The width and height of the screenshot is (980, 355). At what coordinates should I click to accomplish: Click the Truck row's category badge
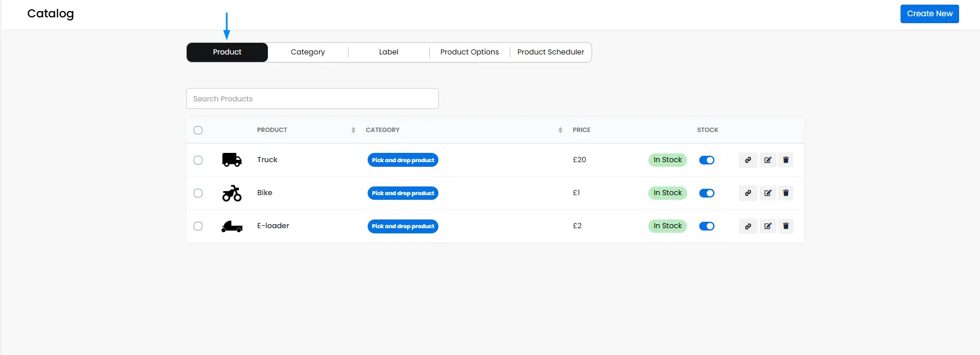pyautogui.click(x=403, y=160)
